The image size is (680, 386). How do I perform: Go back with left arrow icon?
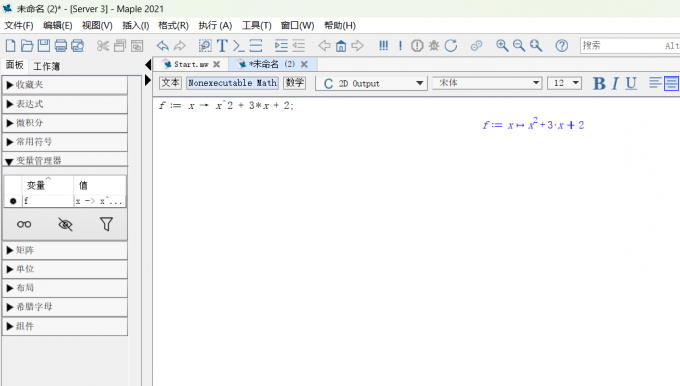click(x=324, y=46)
